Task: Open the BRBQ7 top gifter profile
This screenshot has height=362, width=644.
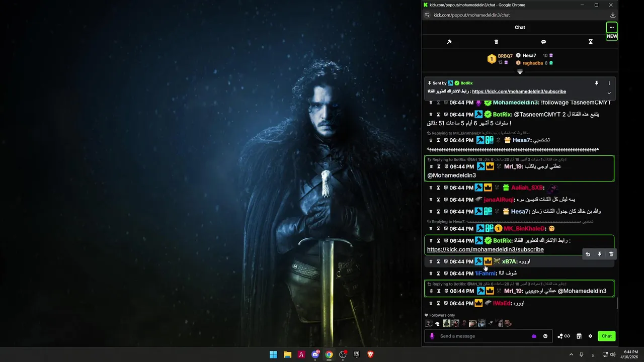Action: [505, 56]
